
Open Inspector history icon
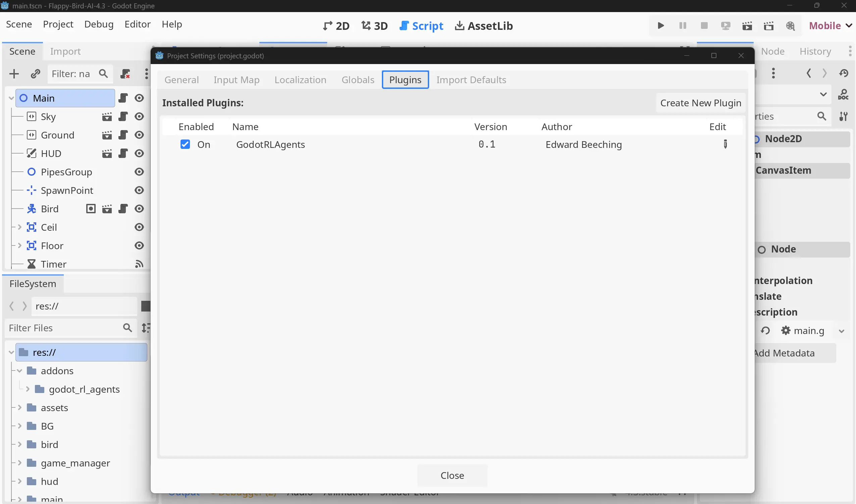pos(844,73)
